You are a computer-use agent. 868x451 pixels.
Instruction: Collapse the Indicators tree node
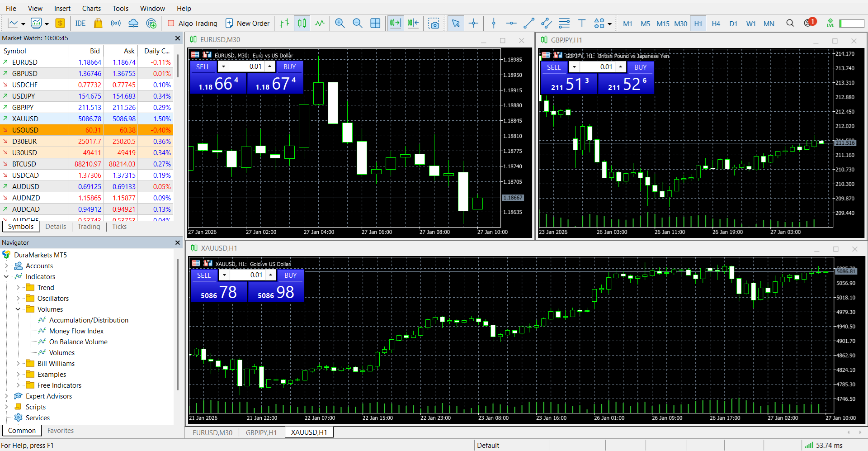click(x=6, y=277)
